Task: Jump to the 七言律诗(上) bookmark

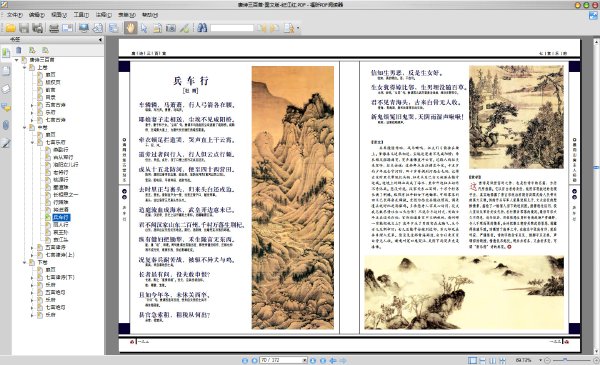Action: point(60,255)
